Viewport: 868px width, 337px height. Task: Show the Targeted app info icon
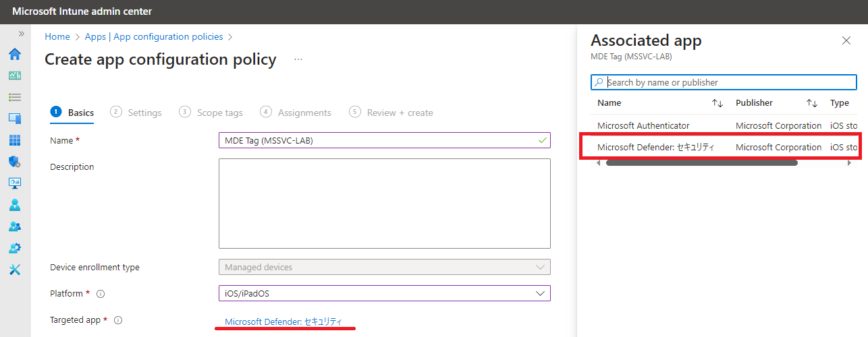point(118,320)
